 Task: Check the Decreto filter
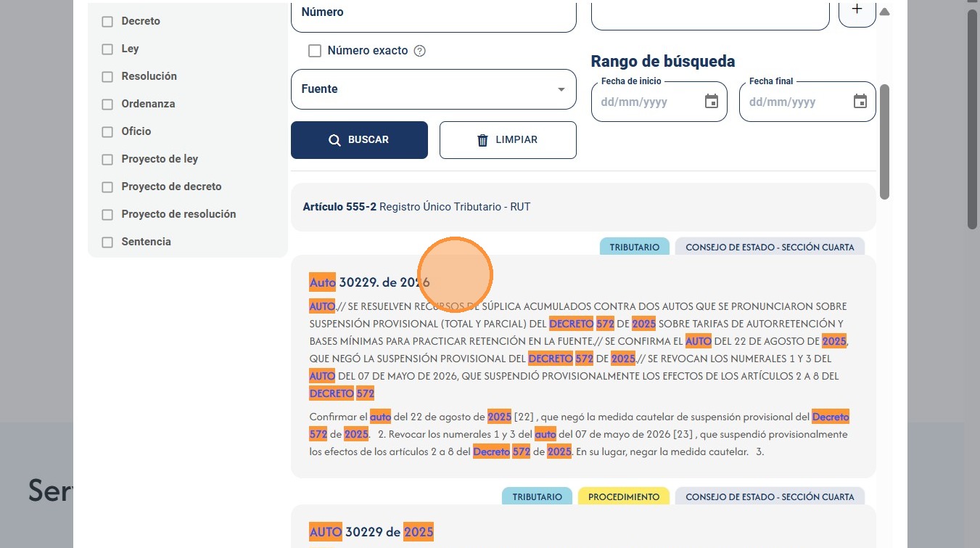coord(107,22)
